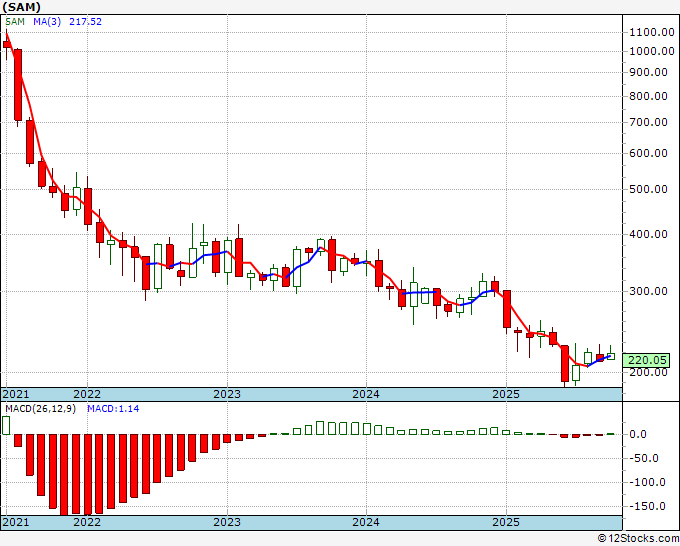Click the MACD:1.14 value label

pyautogui.click(x=113, y=409)
